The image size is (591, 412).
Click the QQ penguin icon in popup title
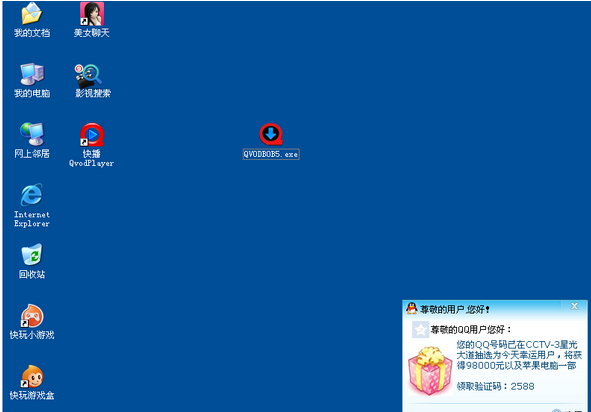pyautogui.click(x=412, y=308)
